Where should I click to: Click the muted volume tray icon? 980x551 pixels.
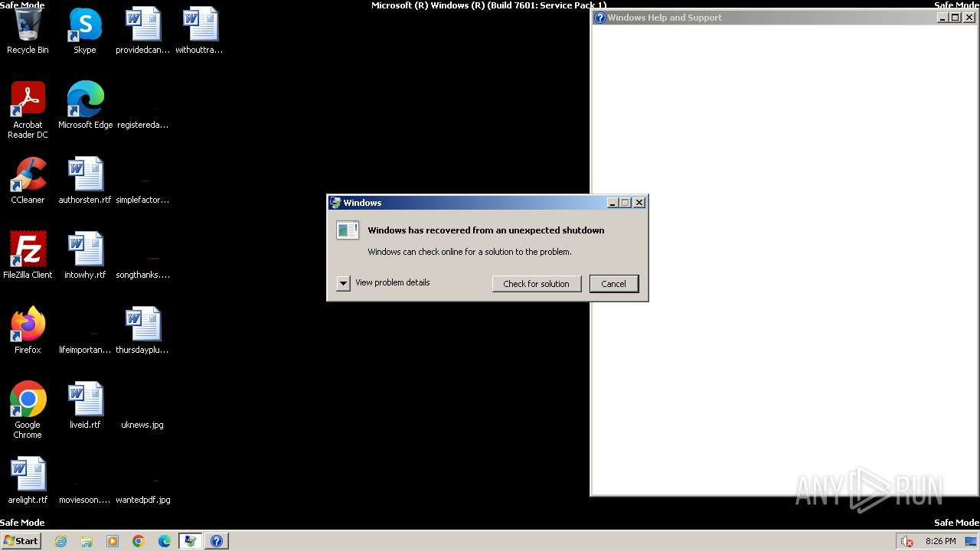tap(907, 541)
